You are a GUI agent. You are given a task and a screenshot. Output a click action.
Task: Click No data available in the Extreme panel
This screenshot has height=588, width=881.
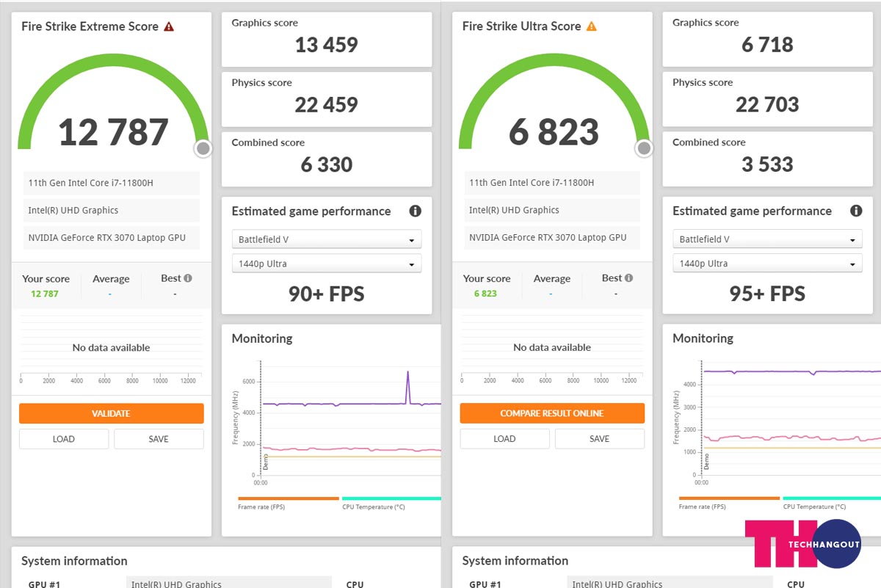tap(111, 348)
